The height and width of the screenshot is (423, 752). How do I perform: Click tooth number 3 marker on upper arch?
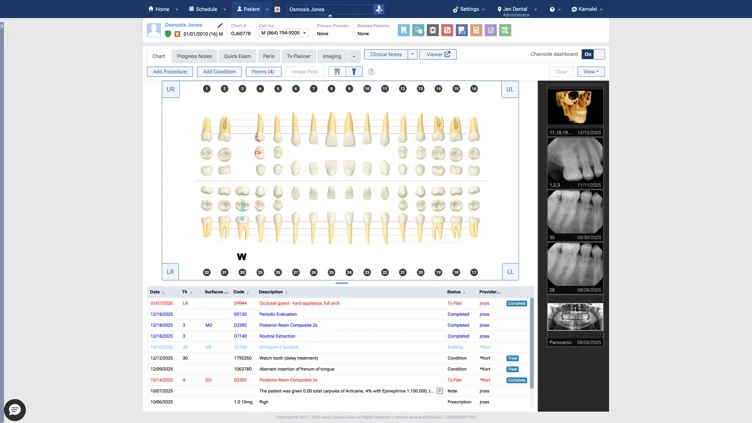242,89
